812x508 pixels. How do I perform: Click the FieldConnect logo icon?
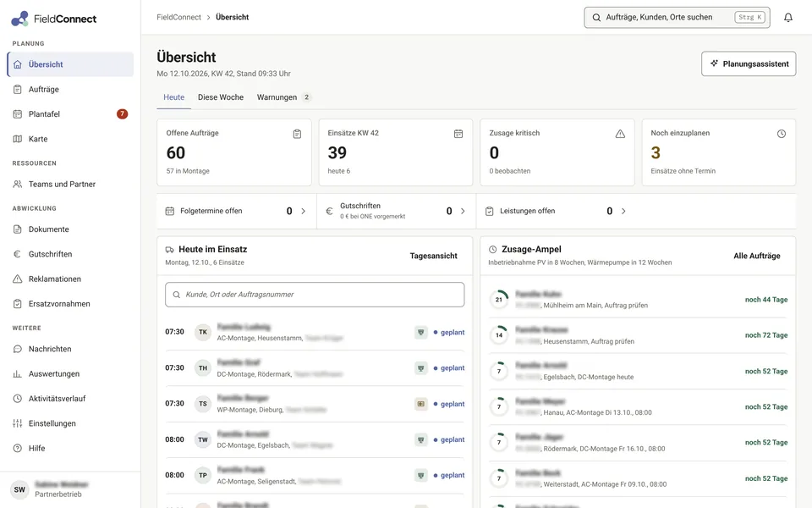point(19,19)
